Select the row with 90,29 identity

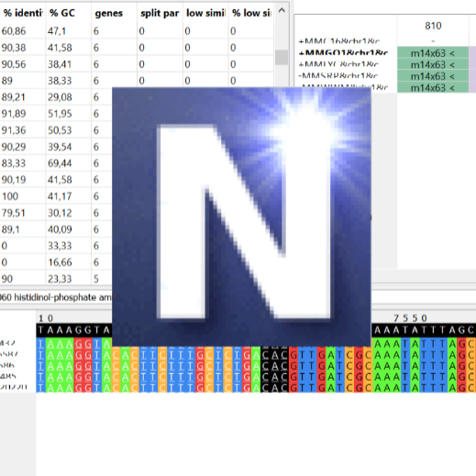pyautogui.click(x=56, y=147)
